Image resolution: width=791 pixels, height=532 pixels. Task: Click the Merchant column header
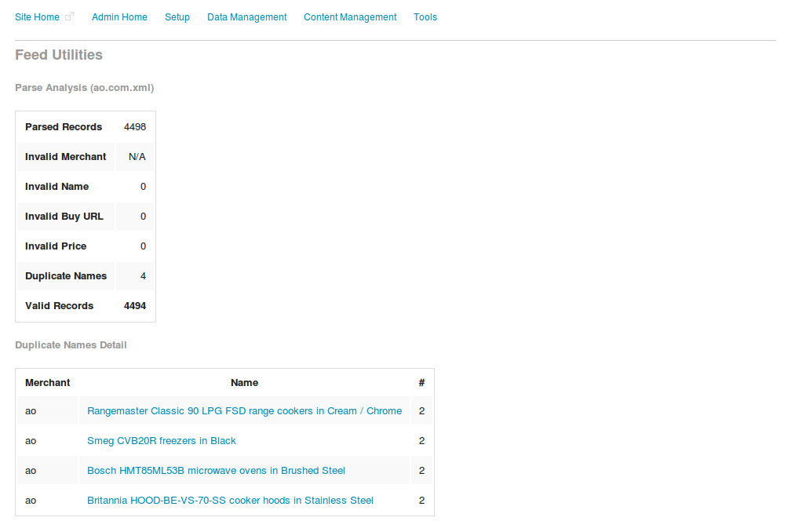click(47, 383)
